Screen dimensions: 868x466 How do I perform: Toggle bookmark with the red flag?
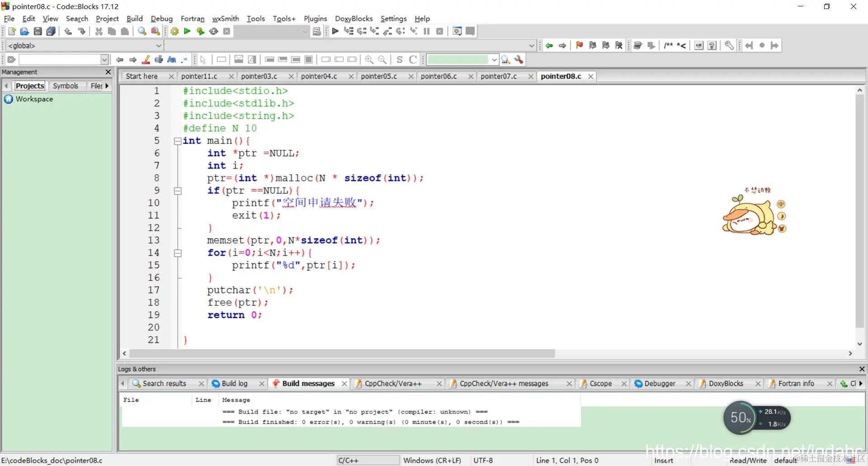(x=580, y=45)
